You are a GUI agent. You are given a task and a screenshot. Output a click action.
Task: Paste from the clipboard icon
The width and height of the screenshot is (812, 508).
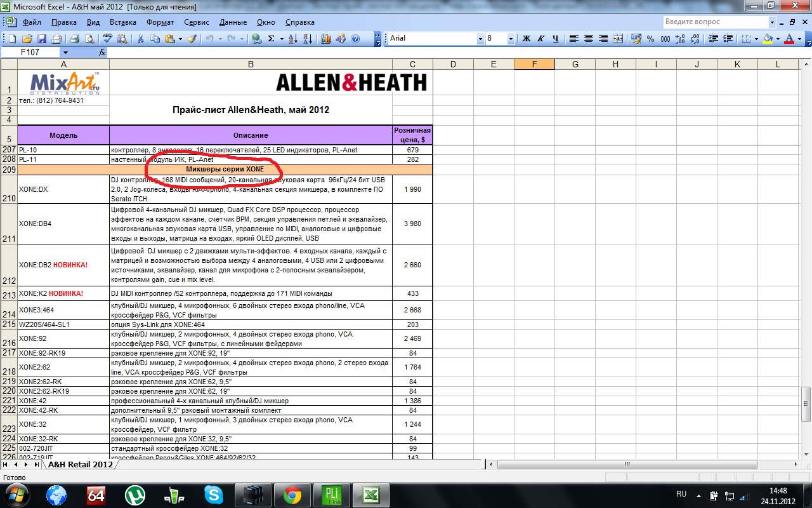pyautogui.click(x=170, y=39)
